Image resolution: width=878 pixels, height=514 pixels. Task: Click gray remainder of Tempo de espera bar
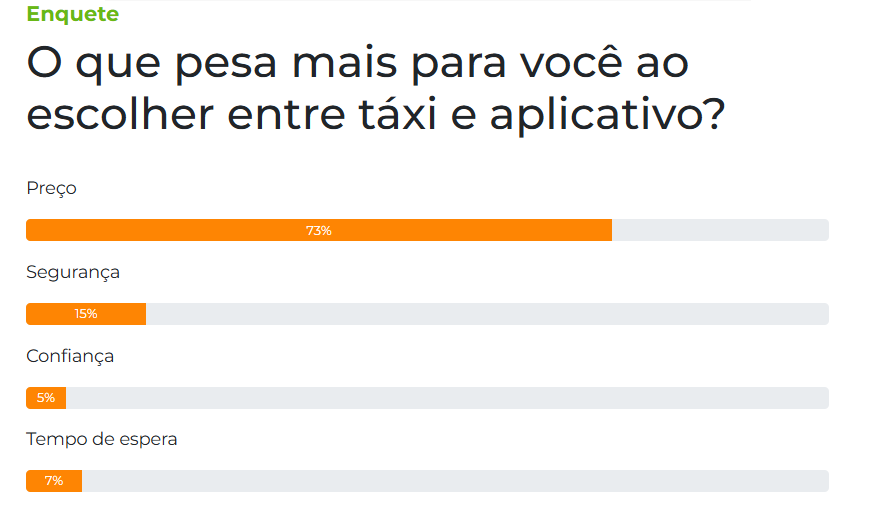pos(455,481)
